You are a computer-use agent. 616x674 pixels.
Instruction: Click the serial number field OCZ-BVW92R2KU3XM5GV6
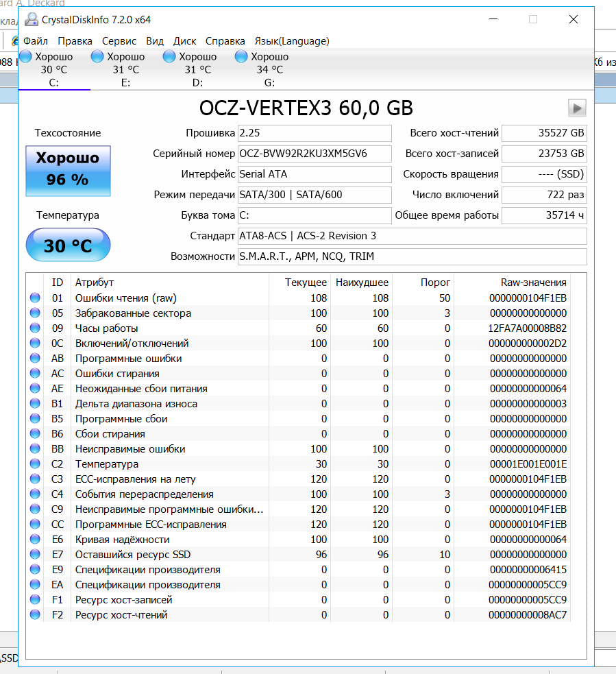(x=315, y=154)
